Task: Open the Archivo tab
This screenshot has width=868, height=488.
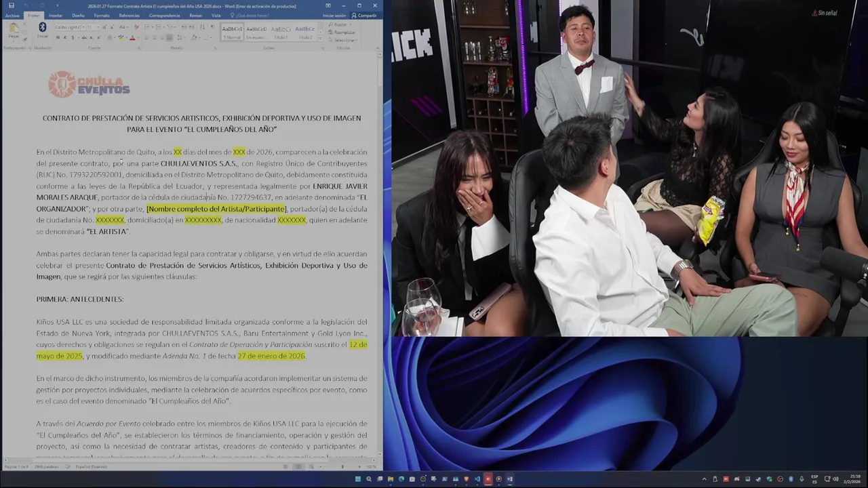Action: pos(12,16)
